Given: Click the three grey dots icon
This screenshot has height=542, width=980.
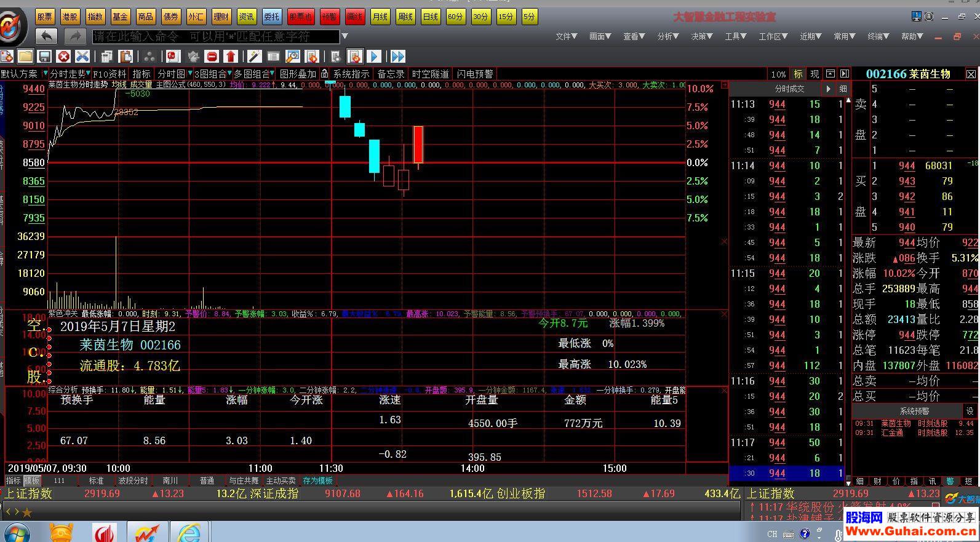Looking at the screenshot, I should click(x=149, y=57).
